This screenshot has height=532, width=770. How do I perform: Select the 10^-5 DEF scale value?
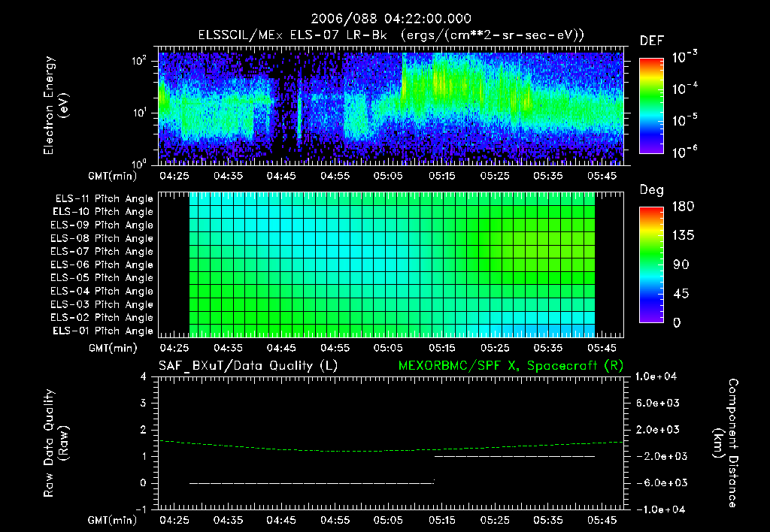coord(685,120)
